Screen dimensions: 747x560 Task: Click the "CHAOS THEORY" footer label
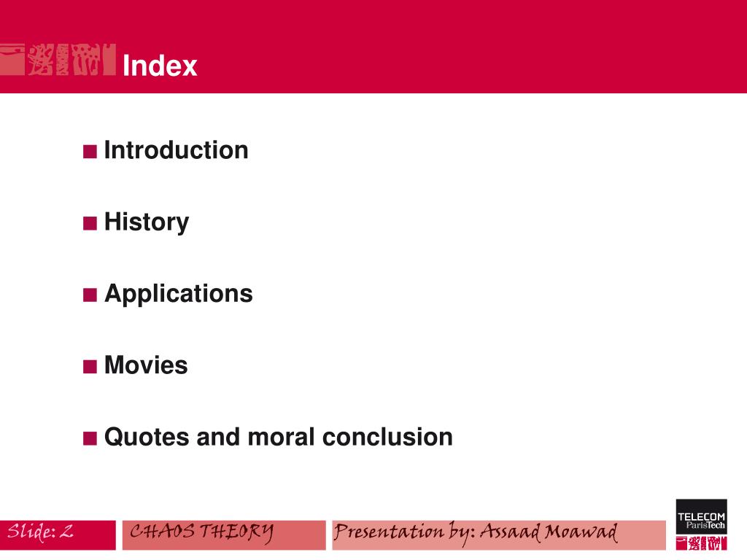click(202, 532)
